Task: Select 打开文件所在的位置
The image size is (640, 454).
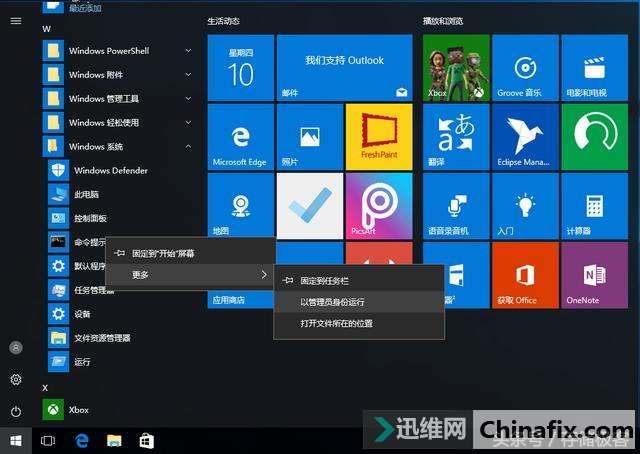Action: point(359,323)
